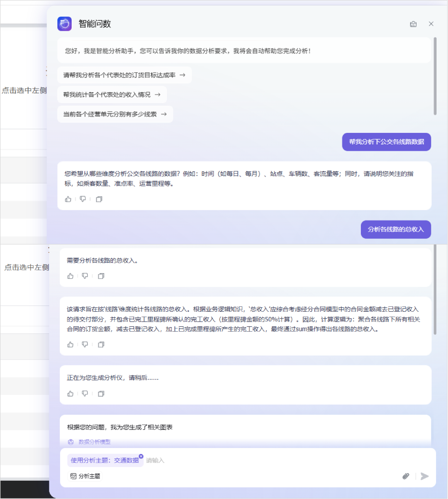Viewport: 448px width, 499px height.
Task: Open the 数据分析模型 link
Action: (x=90, y=442)
